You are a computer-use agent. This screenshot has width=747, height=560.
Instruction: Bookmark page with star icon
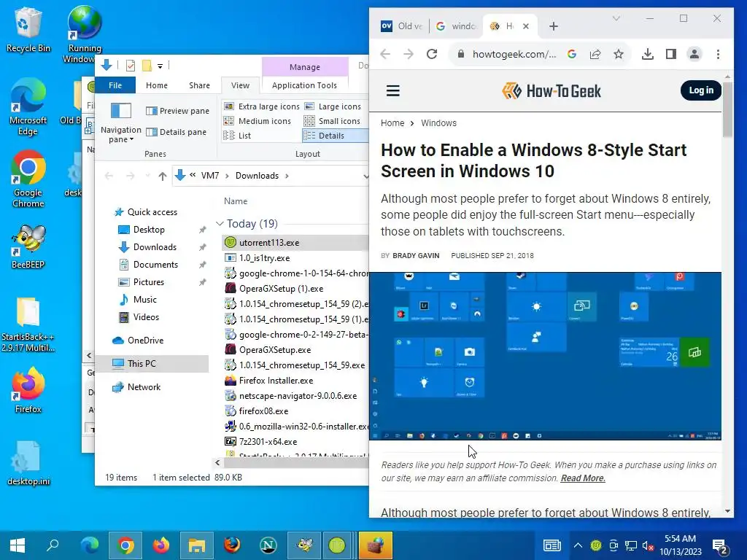pos(619,54)
